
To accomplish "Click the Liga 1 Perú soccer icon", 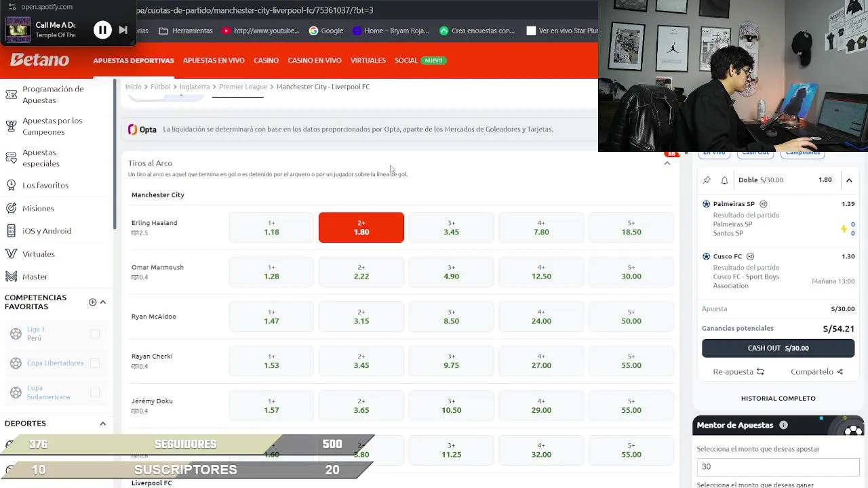I will coord(16,333).
